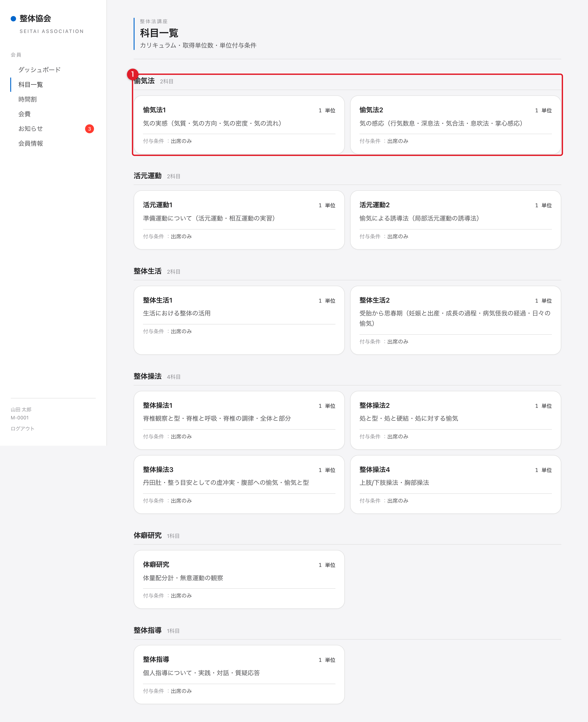Image resolution: width=588 pixels, height=722 pixels.
Task: Click the カリキュラム・取得単位数 subtitle
Action: (x=198, y=45)
